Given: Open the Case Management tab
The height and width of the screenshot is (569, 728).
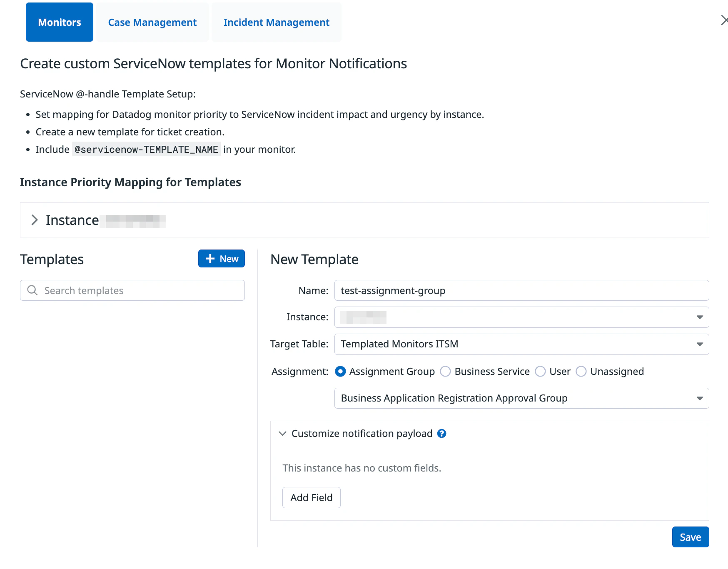Looking at the screenshot, I should [x=152, y=22].
